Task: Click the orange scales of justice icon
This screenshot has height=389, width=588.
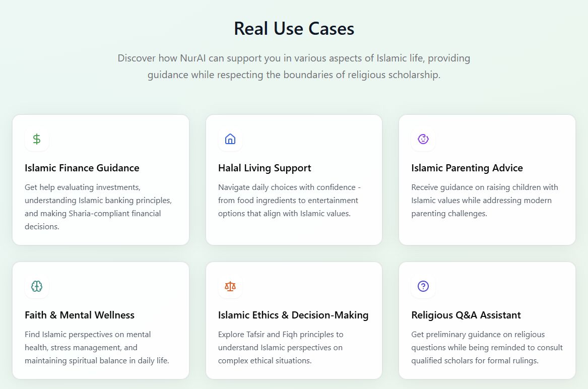Action: point(230,286)
